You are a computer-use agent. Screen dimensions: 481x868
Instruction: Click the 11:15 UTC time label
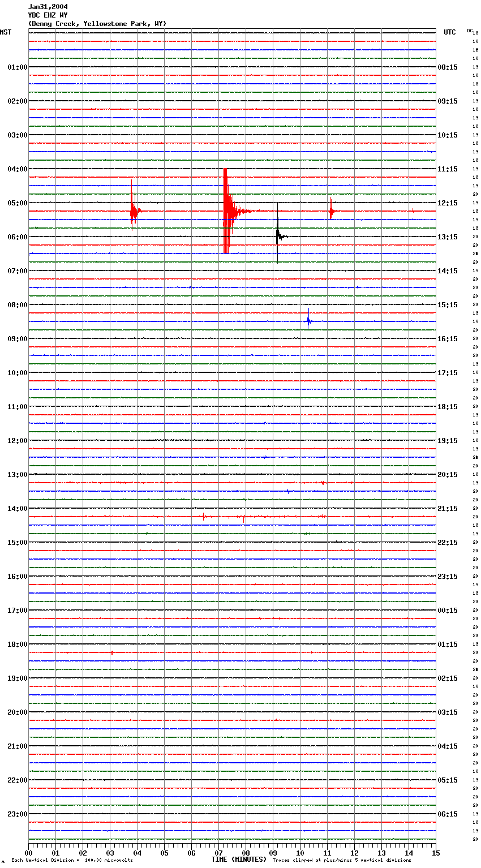[448, 169]
